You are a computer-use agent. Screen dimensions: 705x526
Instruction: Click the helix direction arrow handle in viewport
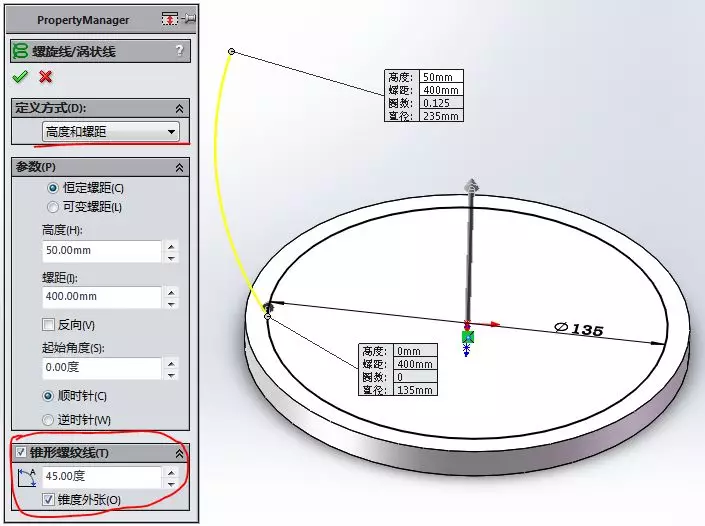pos(472,186)
